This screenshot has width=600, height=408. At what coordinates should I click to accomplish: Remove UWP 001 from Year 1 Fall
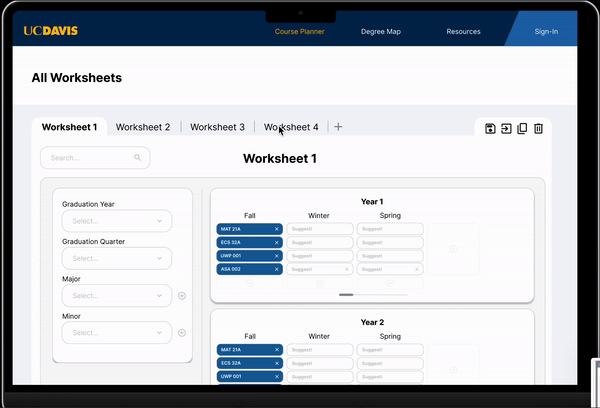pos(276,256)
